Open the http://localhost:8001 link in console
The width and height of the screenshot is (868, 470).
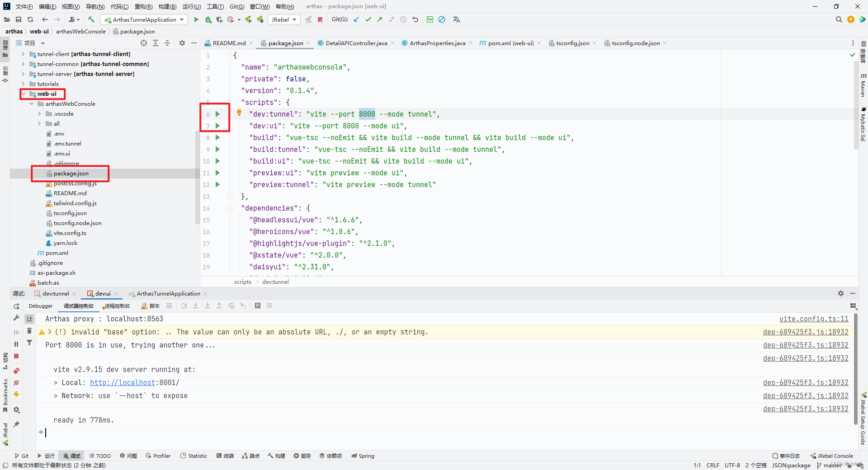click(123, 382)
